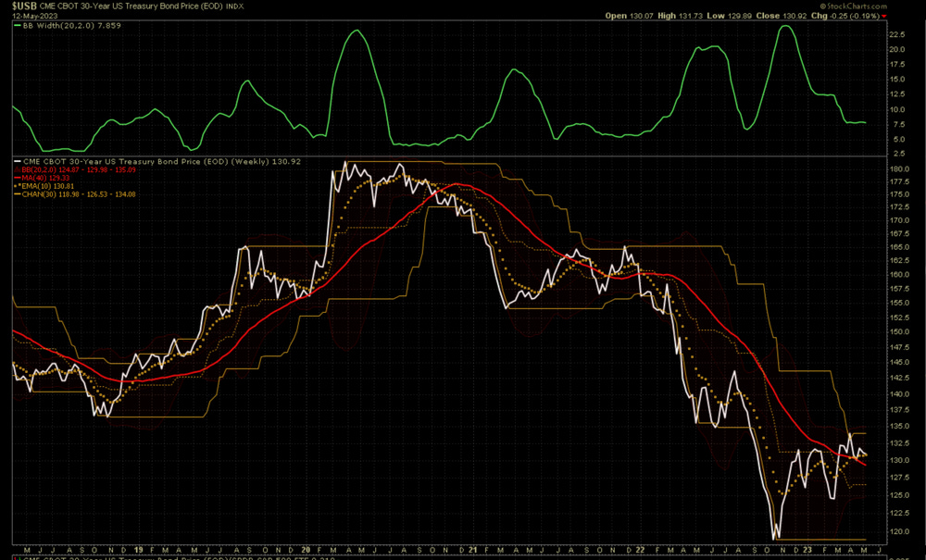
Task: Click the 130.0 price axis label
Action: tap(900, 460)
